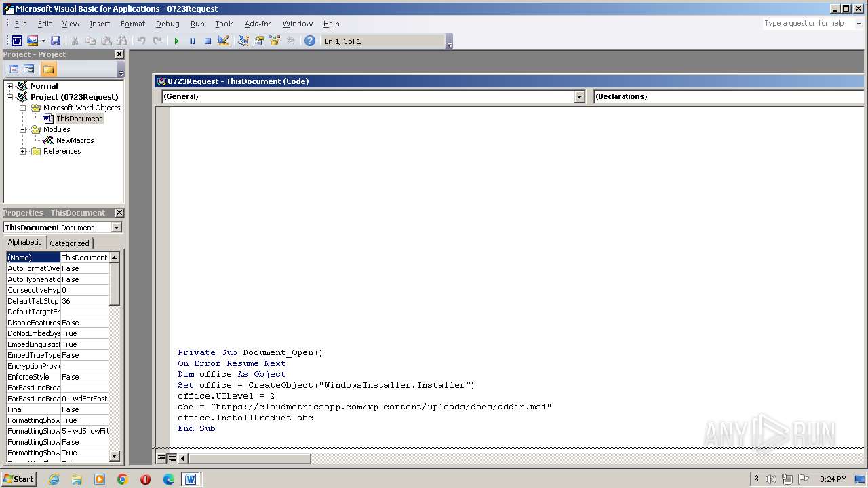Click the Break pause icon
The height and width of the screenshot is (488, 868).
[x=192, y=41]
